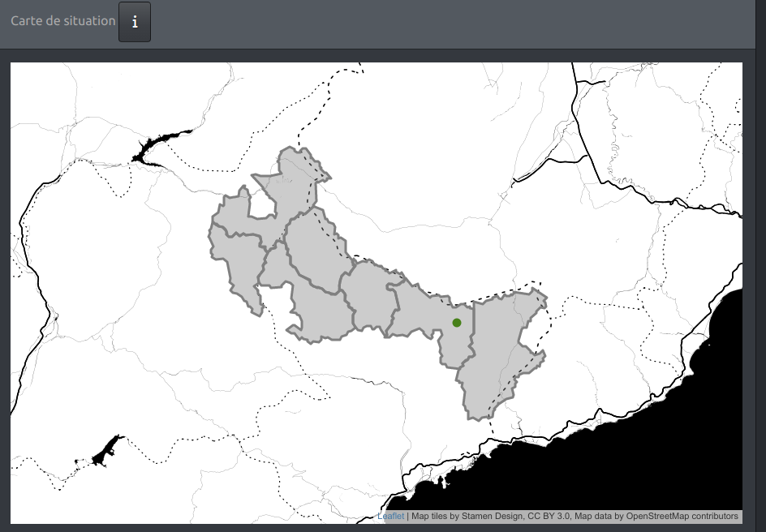766x532 pixels.
Task: Click the 'Carte de situation' panel title
Action: [x=63, y=21]
